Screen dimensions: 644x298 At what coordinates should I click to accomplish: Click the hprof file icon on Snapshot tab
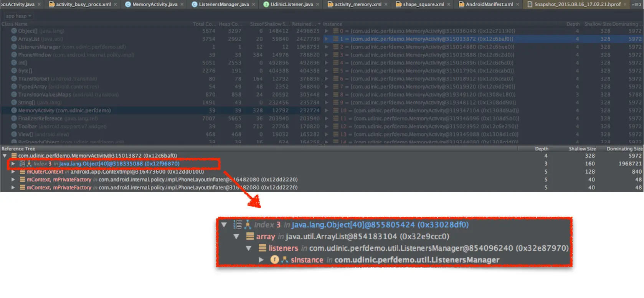(530, 4)
